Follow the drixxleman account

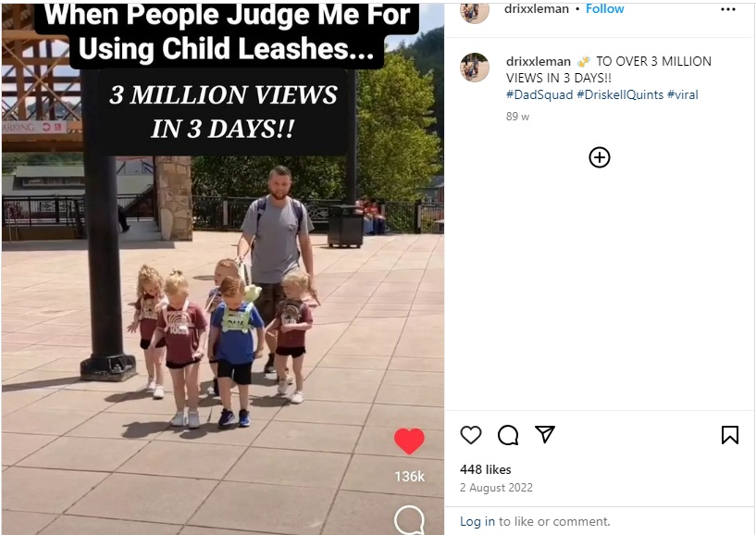pyautogui.click(x=604, y=8)
